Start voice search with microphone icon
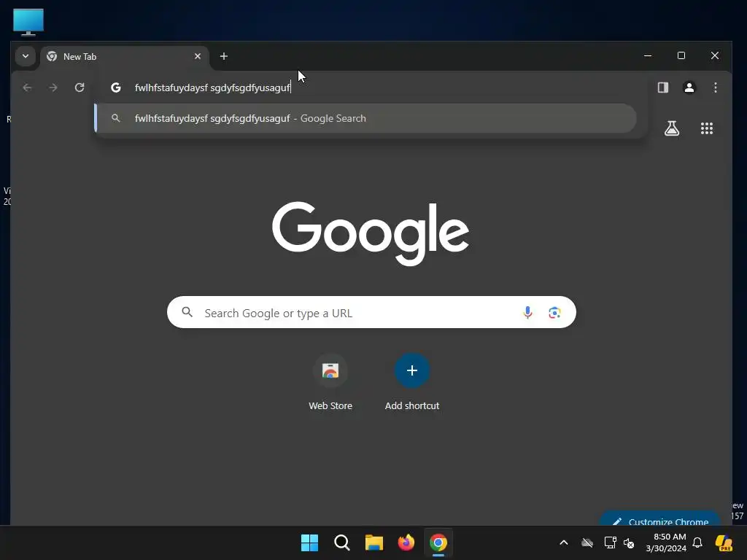This screenshot has height=560, width=747. pyautogui.click(x=527, y=312)
